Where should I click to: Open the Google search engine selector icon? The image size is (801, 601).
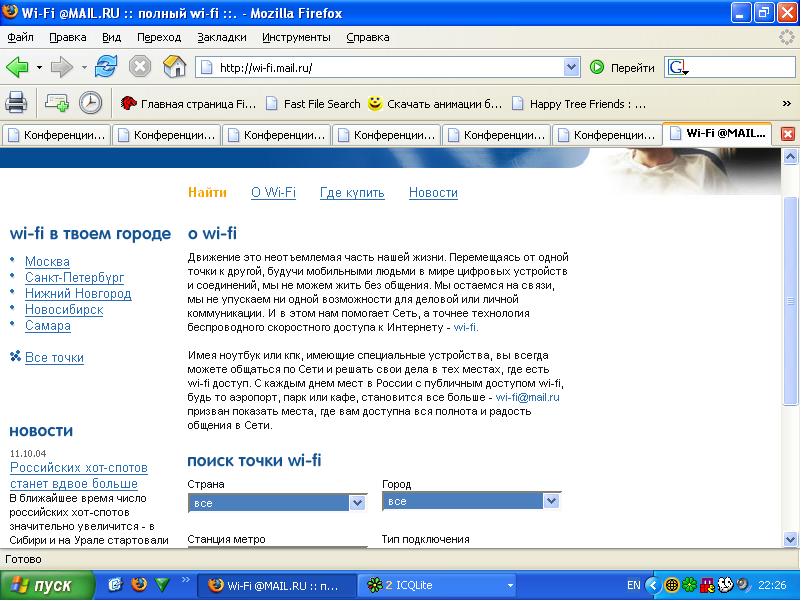tap(678, 67)
